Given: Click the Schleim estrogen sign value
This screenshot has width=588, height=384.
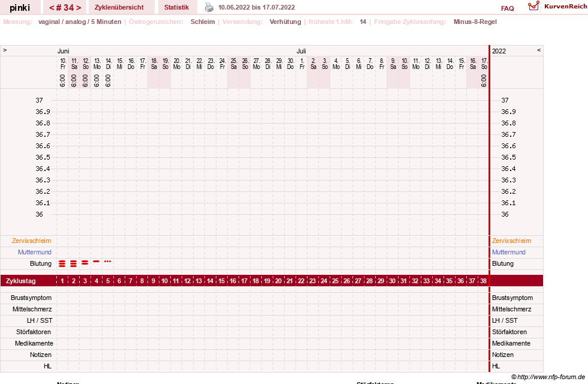Looking at the screenshot, I should tap(203, 22).
